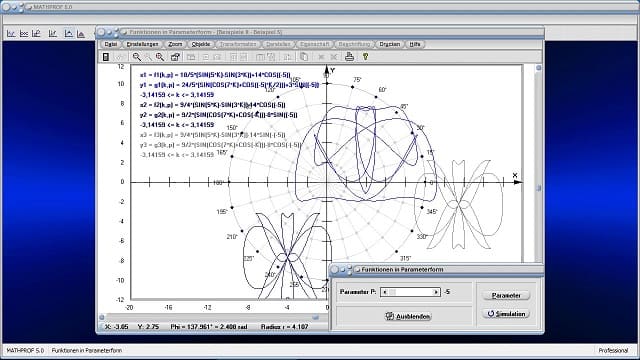Open the Datei menu
Screen dimensions: 640x360
tap(111, 44)
